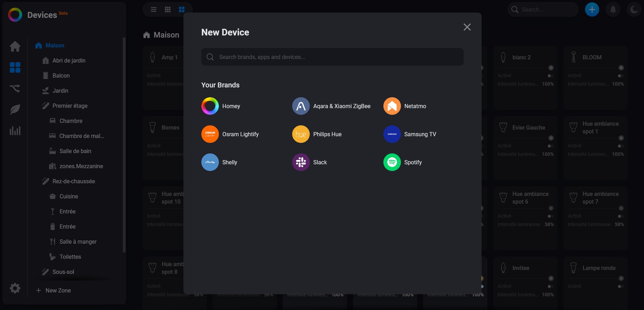Open the Lampe ronde device icon

pyautogui.click(x=573, y=268)
